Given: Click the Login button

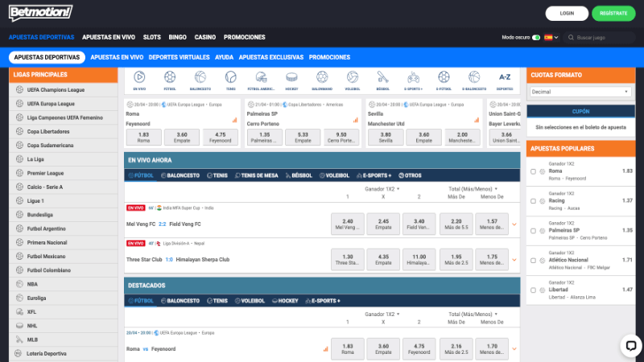Looking at the screenshot, I should (x=567, y=14).
